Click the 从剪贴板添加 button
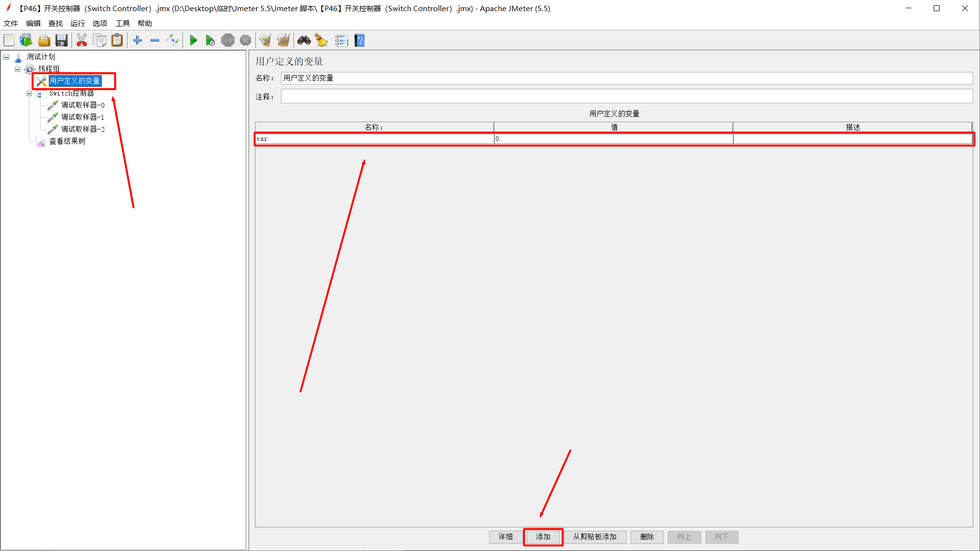The height and width of the screenshot is (551, 980). (595, 537)
